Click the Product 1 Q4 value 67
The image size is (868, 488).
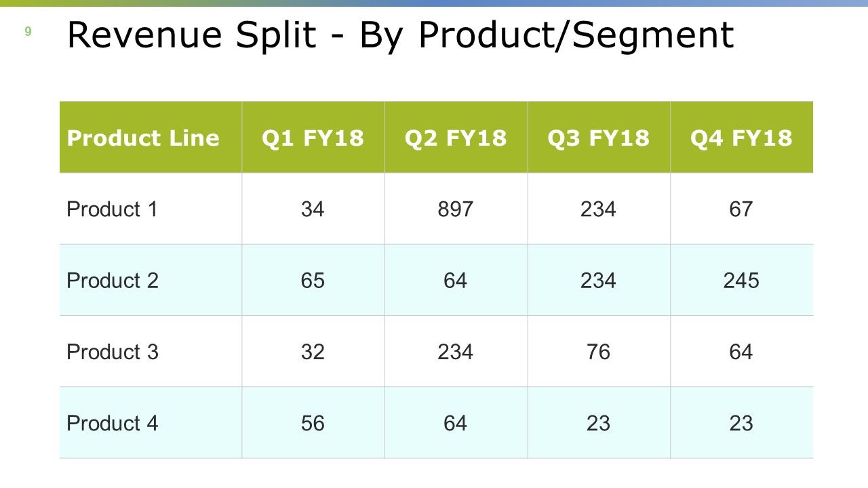[x=742, y=209]
